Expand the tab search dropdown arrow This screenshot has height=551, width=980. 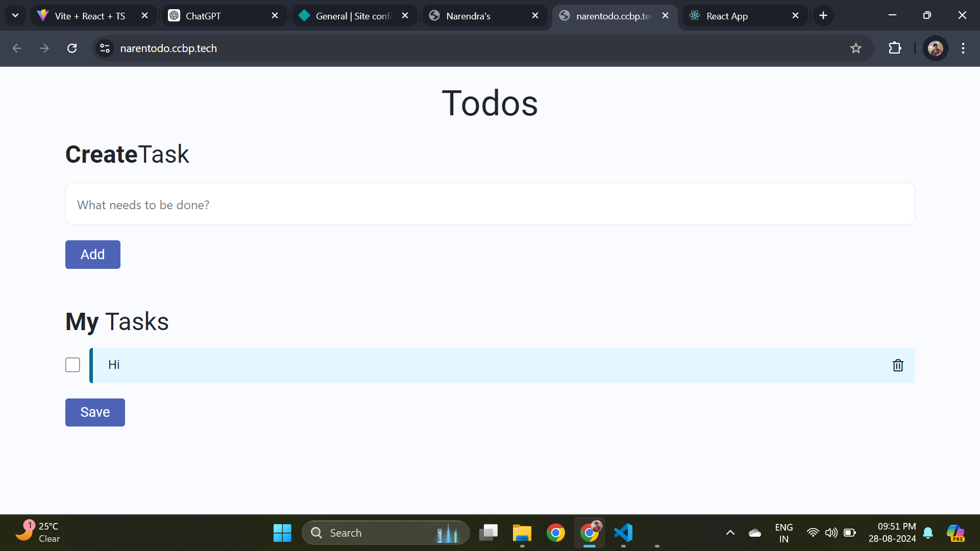point(15,16)
